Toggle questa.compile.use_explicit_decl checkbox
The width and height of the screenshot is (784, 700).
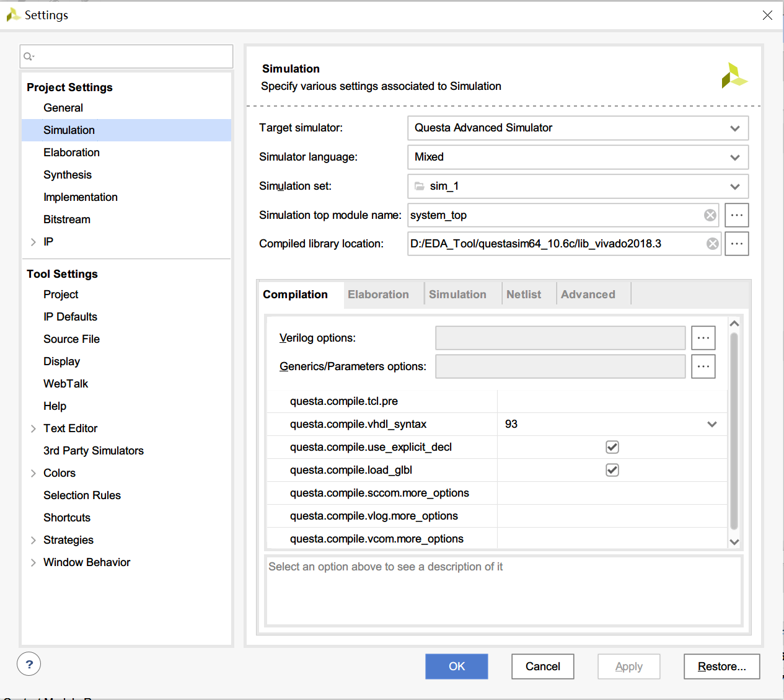pyautogui.click(x=612, y=447)
